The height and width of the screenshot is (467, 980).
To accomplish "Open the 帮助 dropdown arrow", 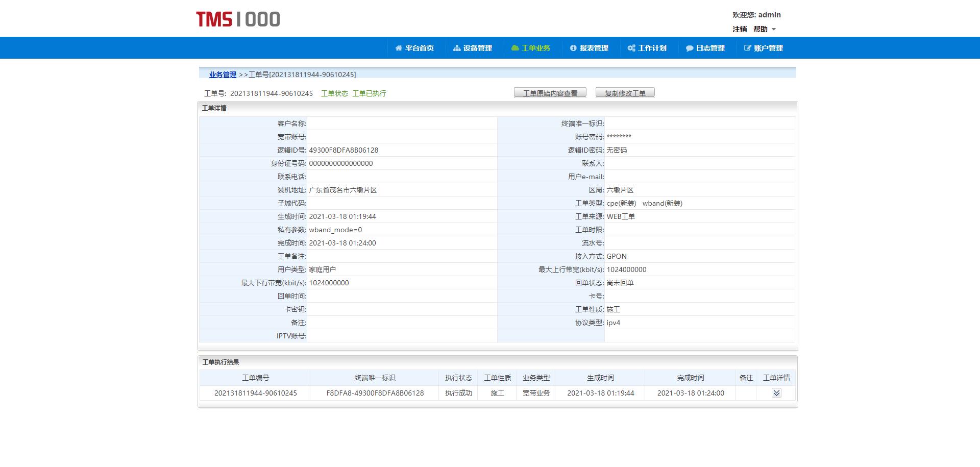I will pos(774,29).
